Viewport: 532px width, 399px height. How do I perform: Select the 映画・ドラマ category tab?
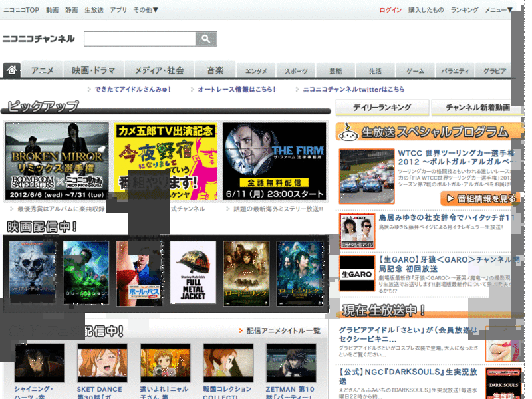pos(94,70)
